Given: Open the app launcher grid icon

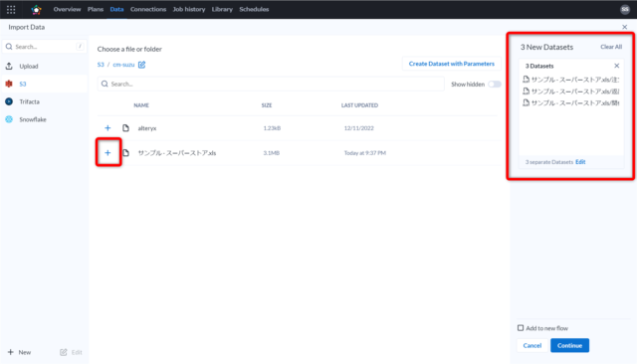Looking at the screenshot, I should (11, 9).
